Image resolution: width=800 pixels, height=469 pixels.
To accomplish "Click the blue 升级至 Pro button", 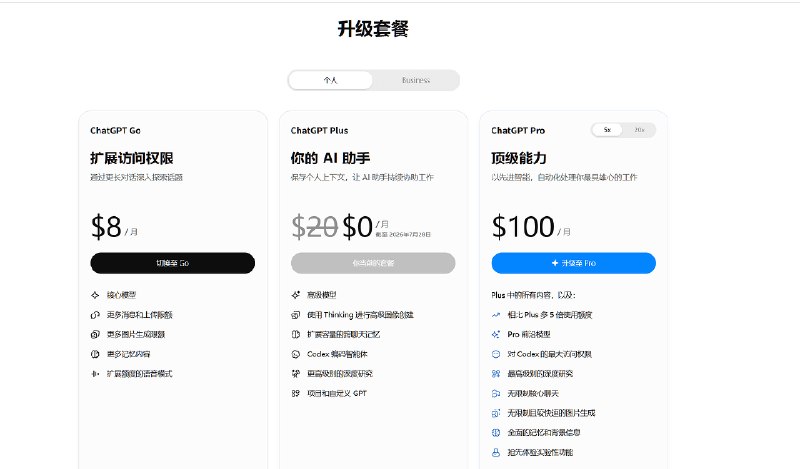I will tap(573, 263).
